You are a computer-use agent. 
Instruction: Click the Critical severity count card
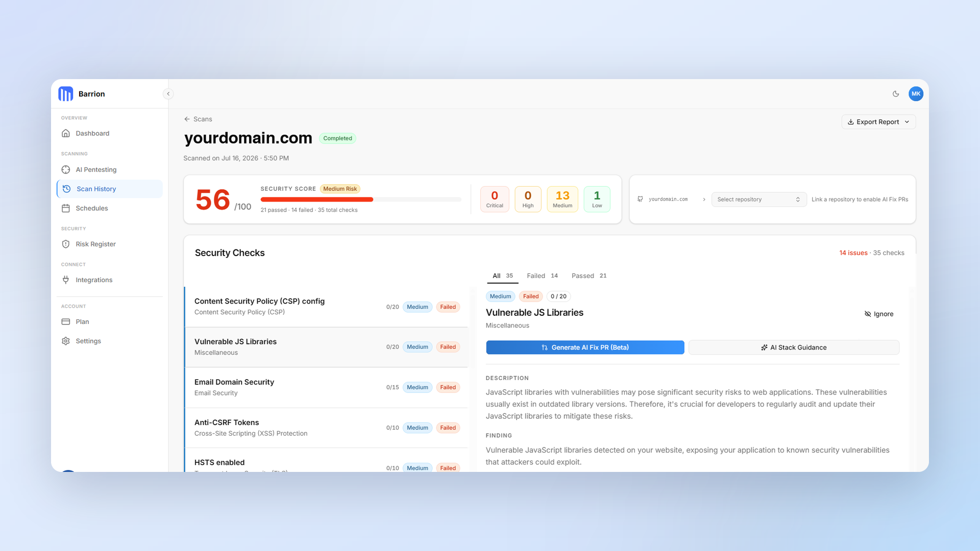coord(495,199)
